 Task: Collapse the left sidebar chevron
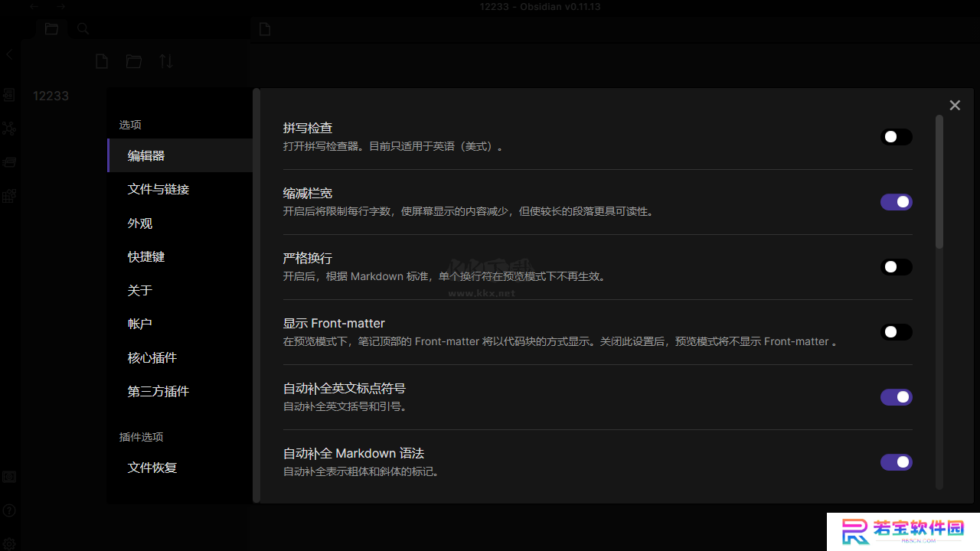pyautogui.click(x=9, y=55)
